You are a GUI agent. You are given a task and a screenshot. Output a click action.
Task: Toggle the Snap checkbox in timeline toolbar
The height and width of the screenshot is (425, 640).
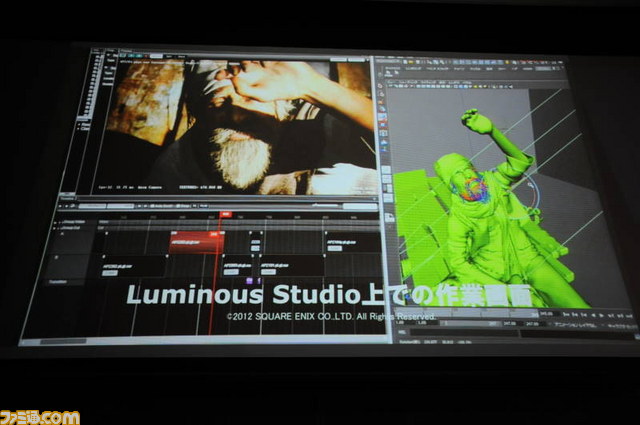[x=183, y=206]
